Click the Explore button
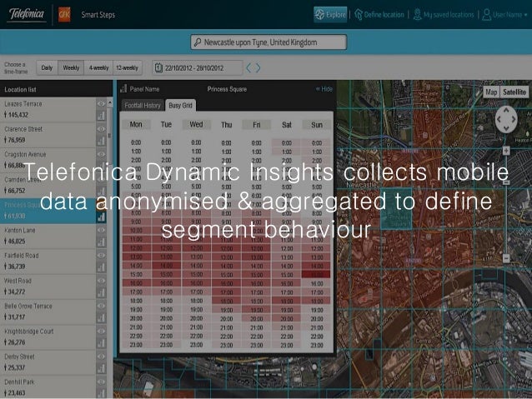 pos(330,14)
